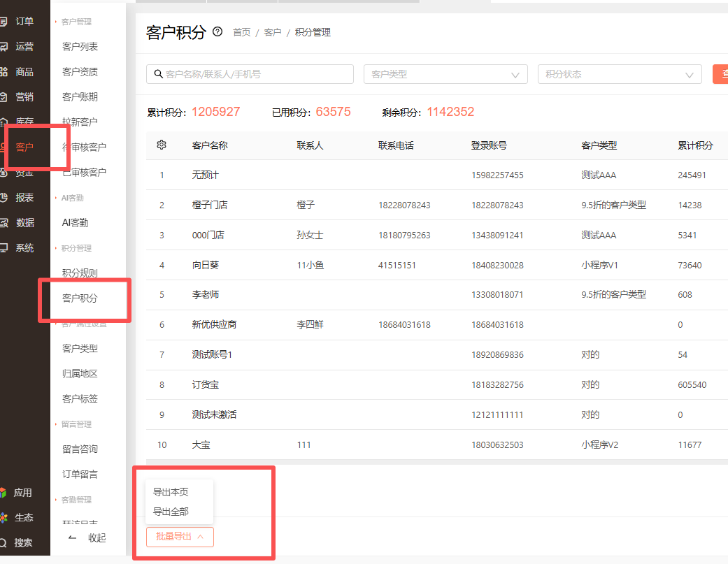Click the 63575 used points value
728x564 pixels.
click(333, 112)
